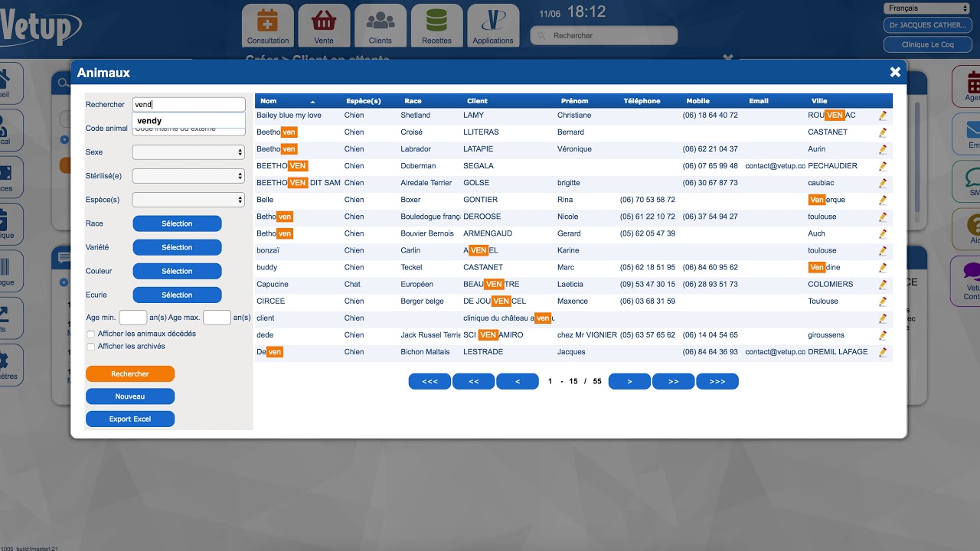Edit Bailey blue my love using its pencil icon
The image size is (980, 551).
coord(882,115)
